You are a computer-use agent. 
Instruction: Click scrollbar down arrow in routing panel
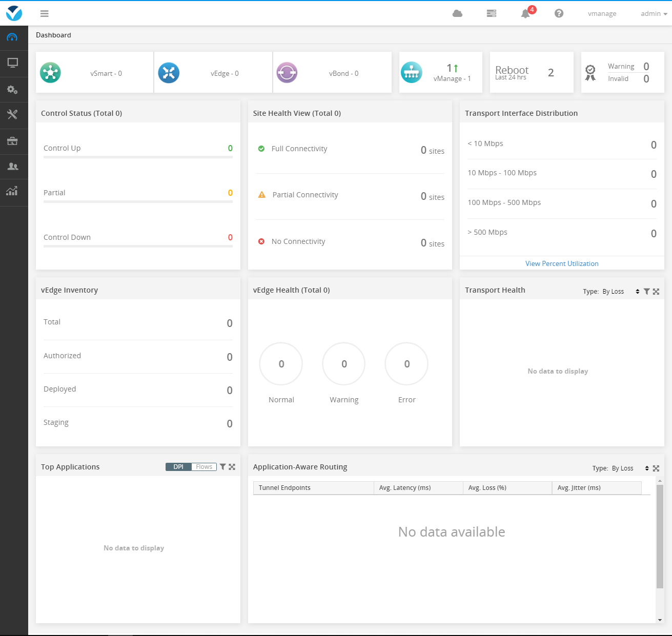[x=660, y=620]
